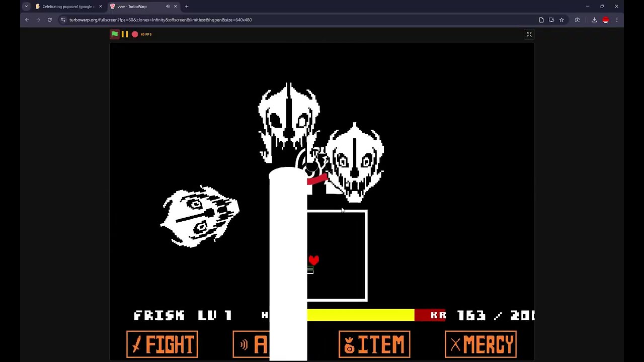This screenshot has height=362, width=644.
Task: Stop the project with the red stop button
Action: [135, 34]
